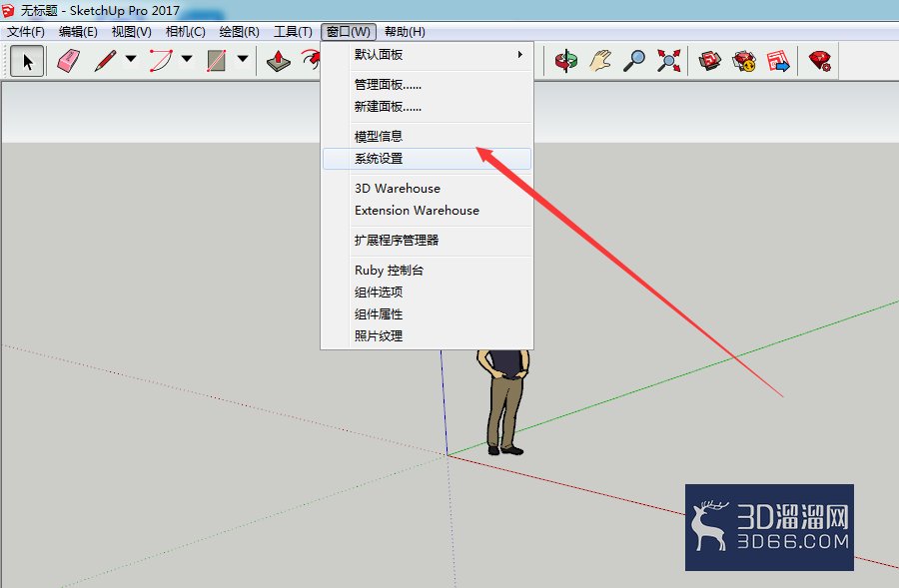Select the Rectangle shape tool
Viewport: 899px width, 588px height.
coord(216,60)
